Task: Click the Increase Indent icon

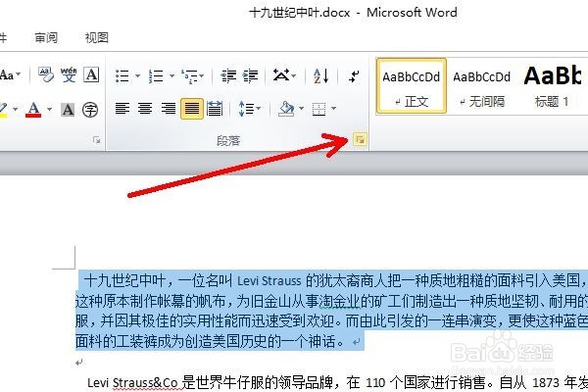Action: [250, 76]
